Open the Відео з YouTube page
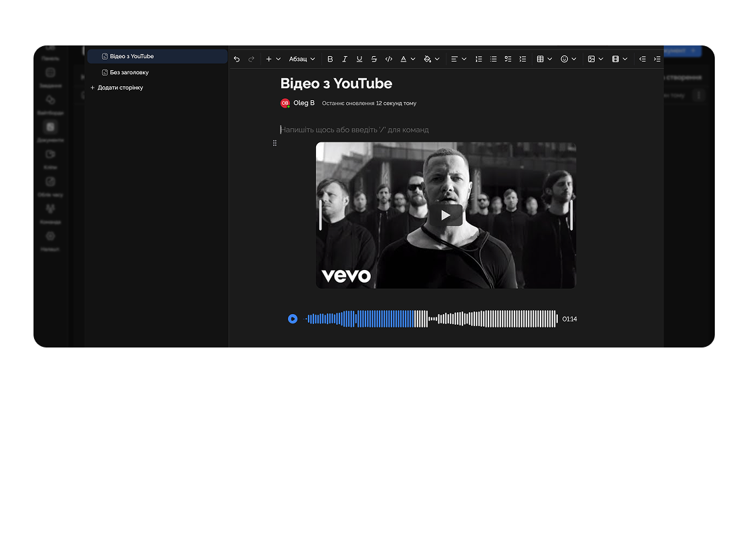The width and height of the screenshot is (747, 560). [132, 57]
